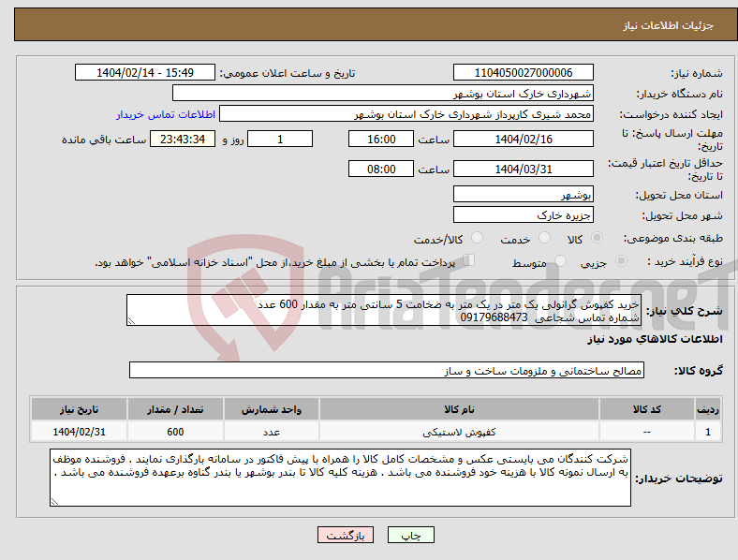Select the متوسط purchase type radio
Image resolution: width=738 pixels, height=560 pixels.
(561, 260)
